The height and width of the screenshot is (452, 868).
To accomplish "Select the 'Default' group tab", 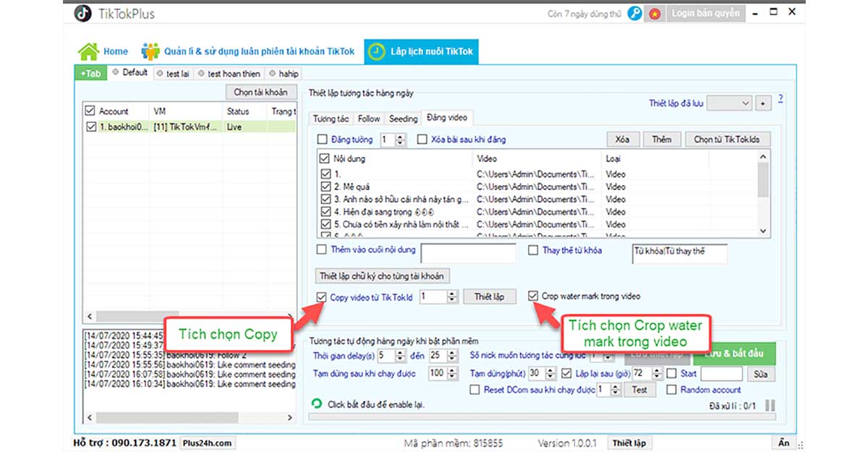I will point(130,72).
